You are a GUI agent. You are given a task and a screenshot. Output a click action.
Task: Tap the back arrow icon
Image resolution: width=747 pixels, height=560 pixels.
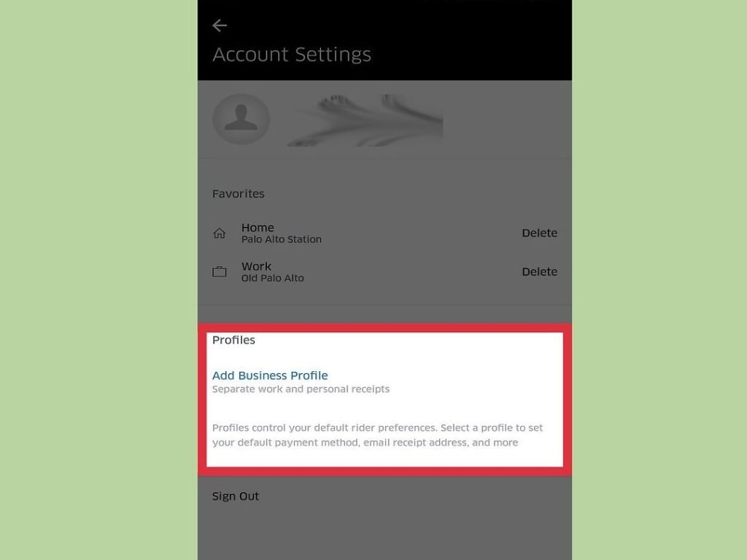tap(220, 26)
